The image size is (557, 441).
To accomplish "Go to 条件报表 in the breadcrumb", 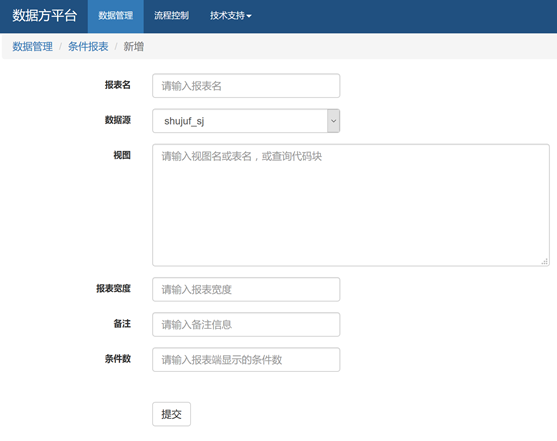I will pos(88,47).
